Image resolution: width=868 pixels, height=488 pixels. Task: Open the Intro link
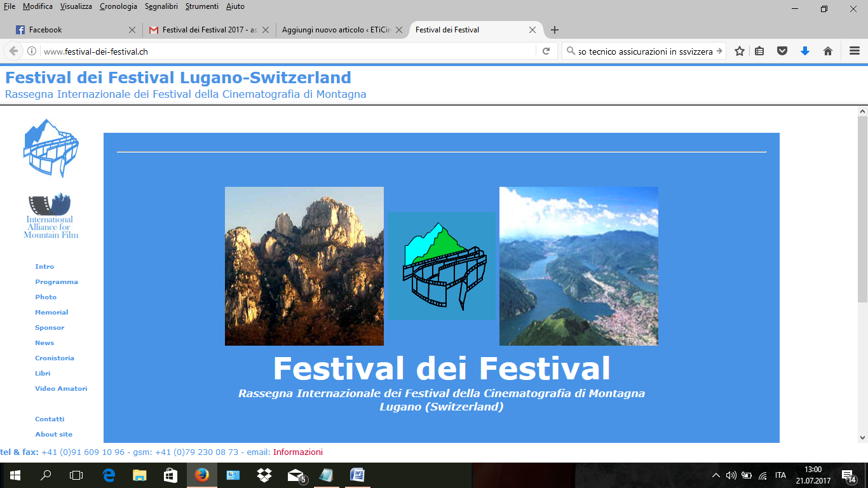click(44, 267)
